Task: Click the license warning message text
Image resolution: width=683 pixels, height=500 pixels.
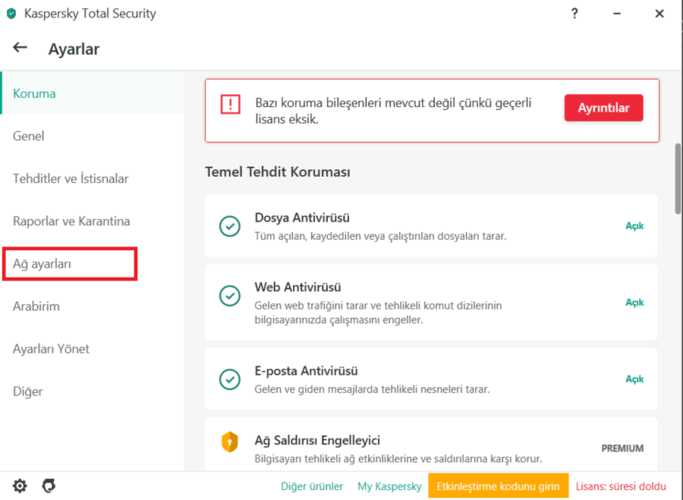Action: [393, 111]
